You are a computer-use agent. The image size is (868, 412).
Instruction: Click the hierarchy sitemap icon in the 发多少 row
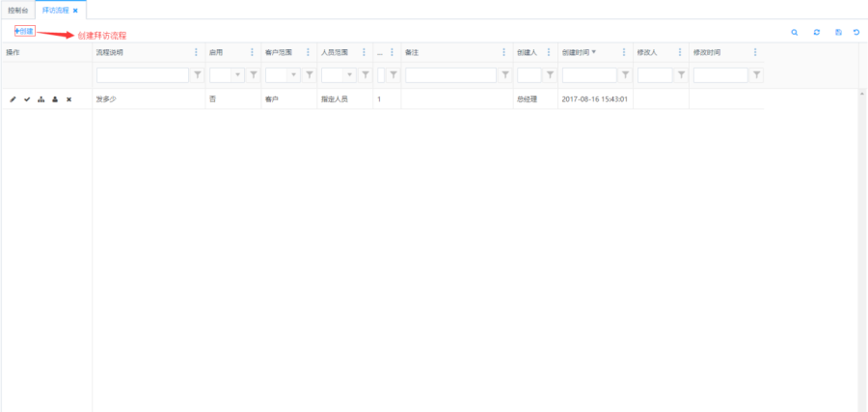pos(41,99)
